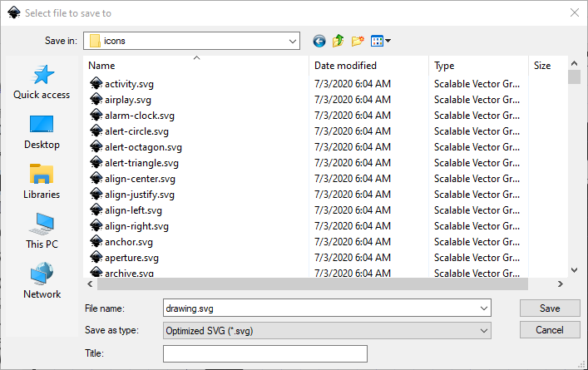588x370 pixels.
Task: Open the View menu icon
Action: point(380,41)
